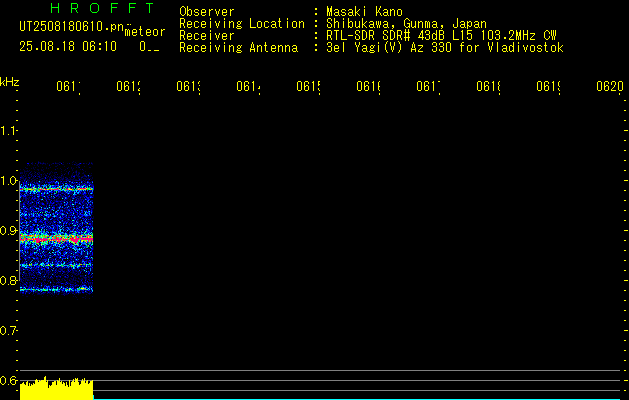Click the Yagi antenna description line
This screenshot has height=400, width=629.
tap(445, 47)
